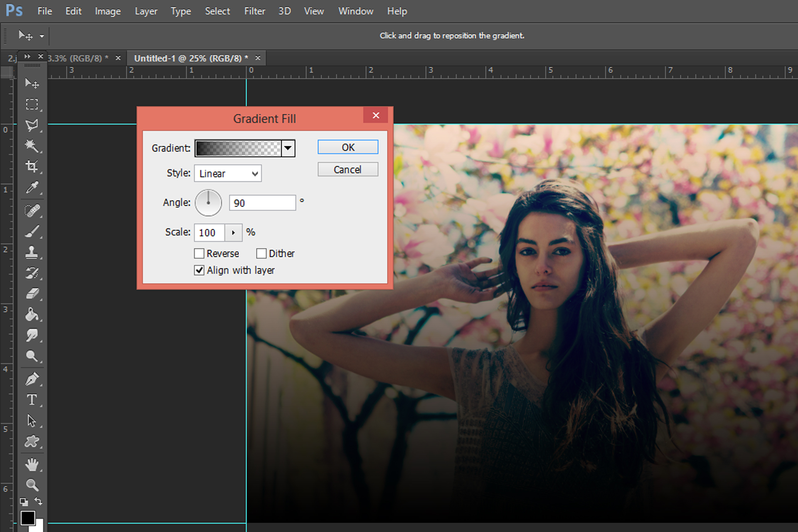Viewport: 798px width, 532px height.
Task: Cancel the Gradient Fill dialog
Action: 347,169
